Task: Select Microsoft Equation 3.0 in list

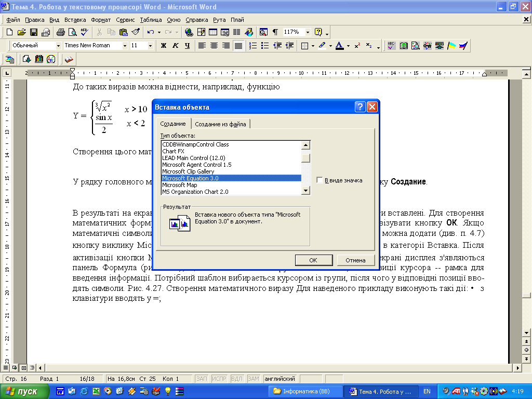Action: click(x=231, y=178)
